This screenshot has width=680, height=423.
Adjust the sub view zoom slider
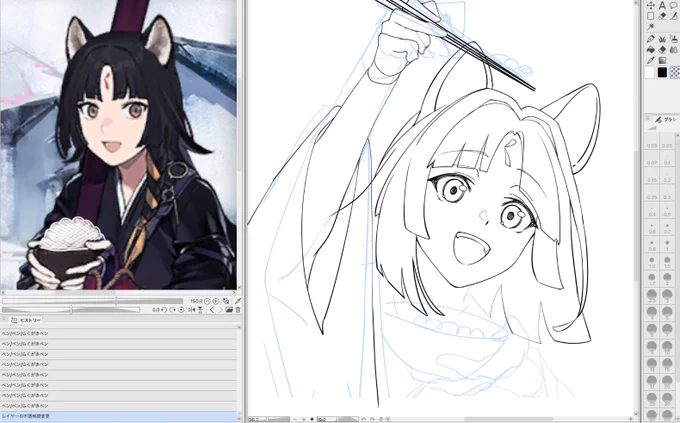pos(92,301)
